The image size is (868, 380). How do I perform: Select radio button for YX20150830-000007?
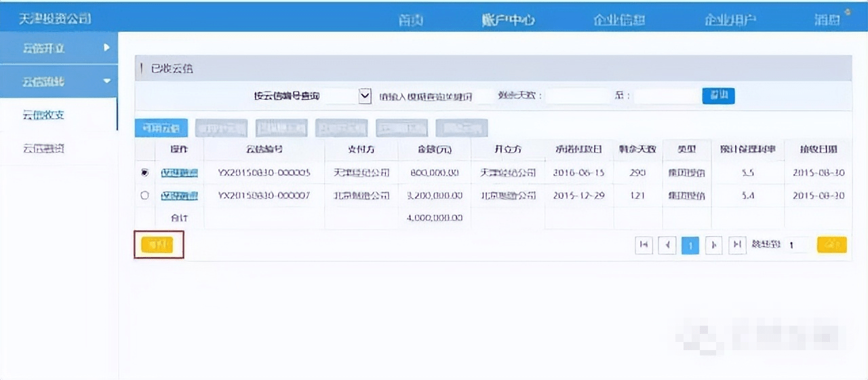(x=144, y=195)
